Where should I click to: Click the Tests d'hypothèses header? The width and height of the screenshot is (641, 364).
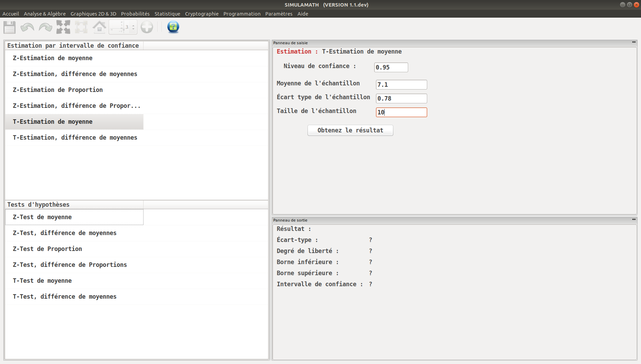coord(74,205)
